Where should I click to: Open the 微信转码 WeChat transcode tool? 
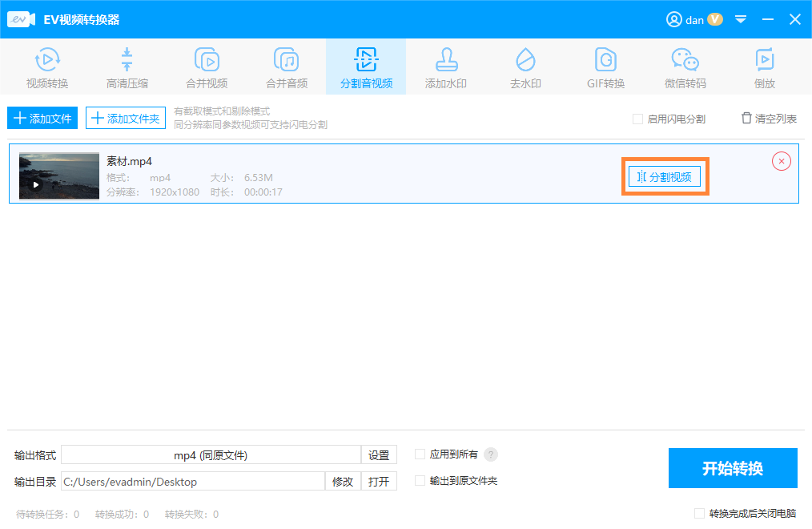point(685,67)
